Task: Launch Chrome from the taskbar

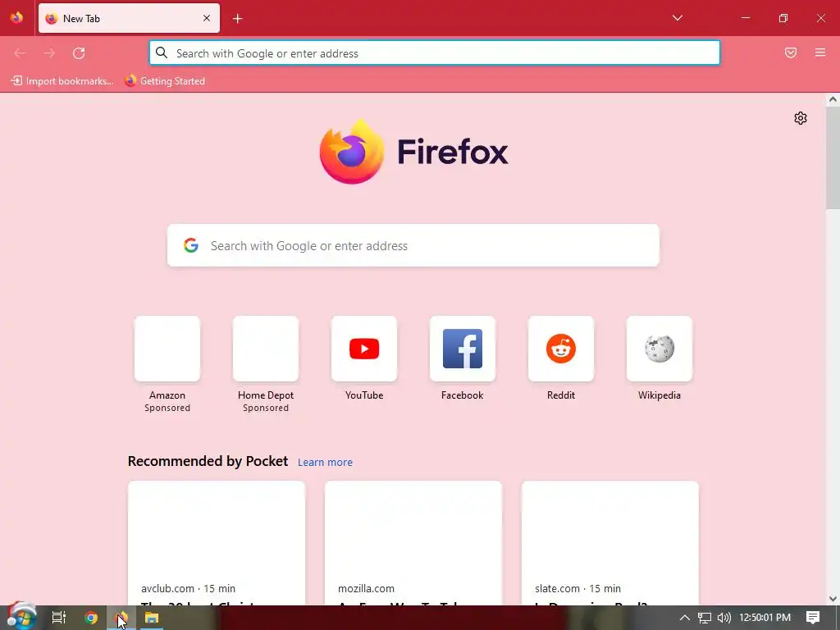Action: coord(91,618)
